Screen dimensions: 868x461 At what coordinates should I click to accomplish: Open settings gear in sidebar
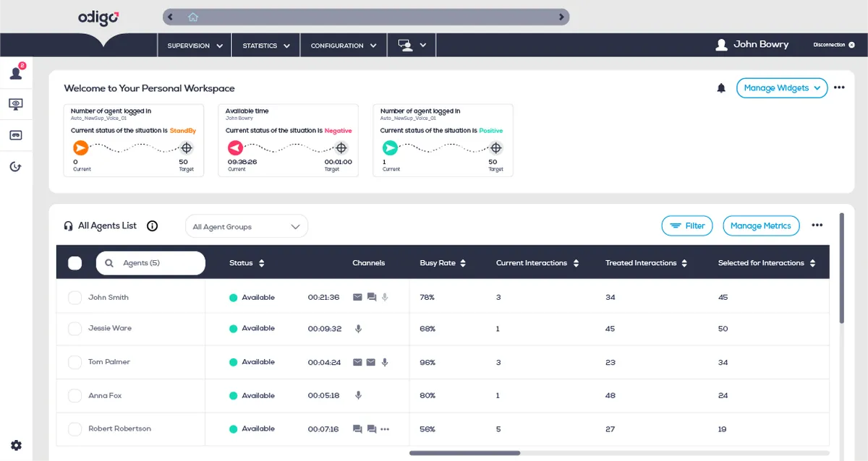point(16,445)
